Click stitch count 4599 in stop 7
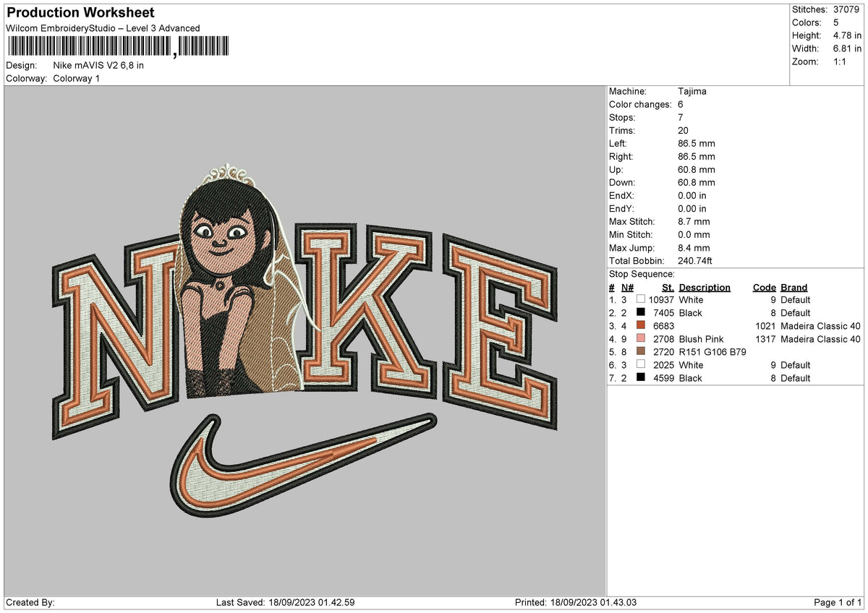This screenshot has height=613, width=868. point(664,378)
